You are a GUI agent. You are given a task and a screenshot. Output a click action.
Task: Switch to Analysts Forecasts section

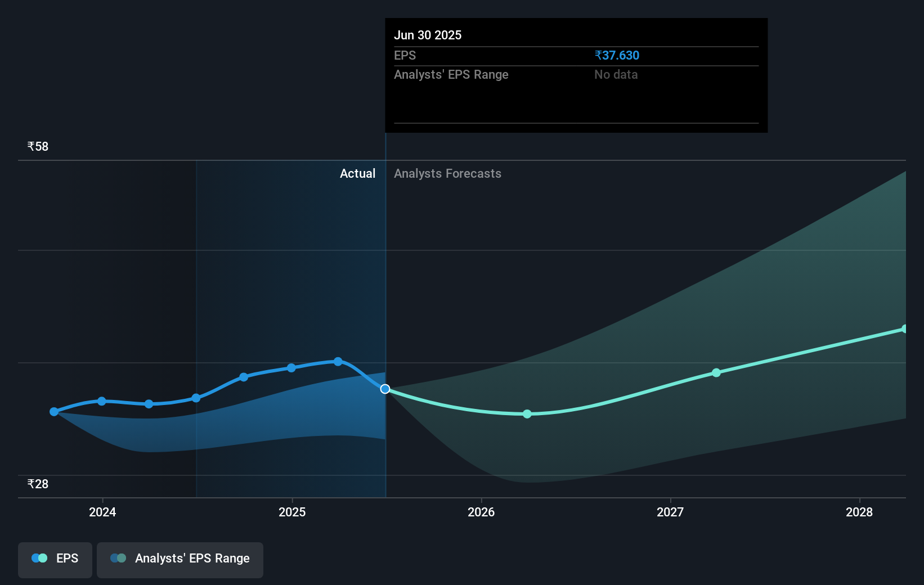click(447, 173)
